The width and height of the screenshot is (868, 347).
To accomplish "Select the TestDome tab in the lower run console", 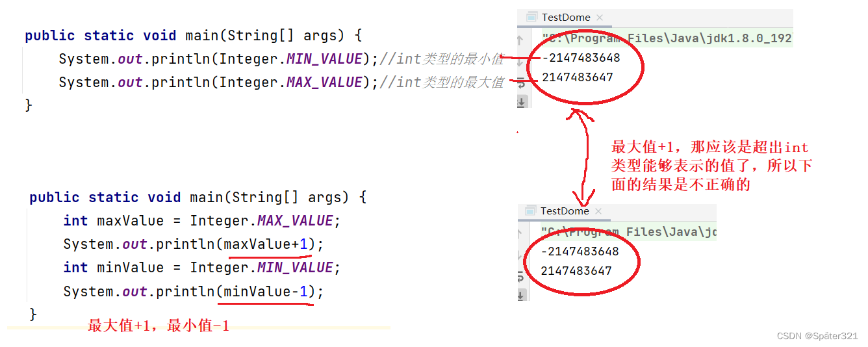I will pos(564,211).
